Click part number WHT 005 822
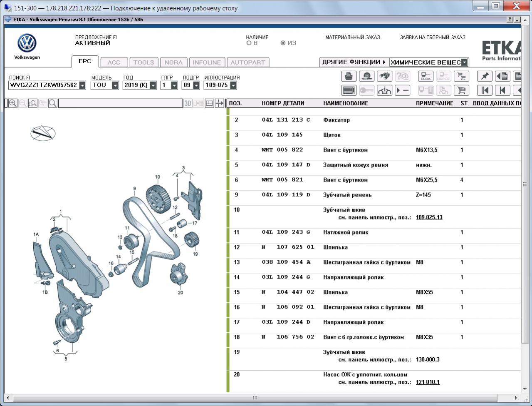The height and width of the screenshot is (406, 532). (x=282, y=150)
